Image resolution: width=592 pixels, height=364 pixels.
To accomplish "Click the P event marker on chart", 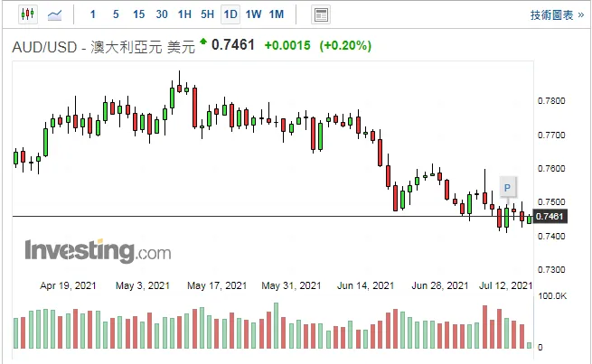I will (x=507, y=188).
